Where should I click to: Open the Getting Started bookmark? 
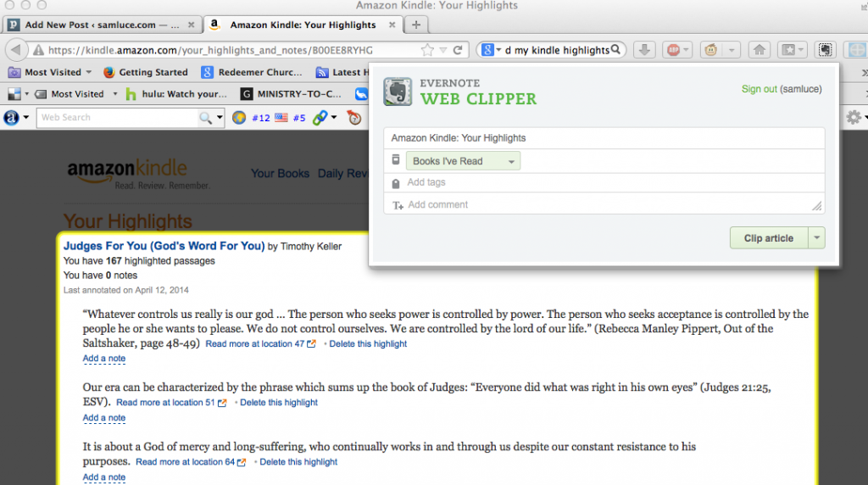[146, 72]
